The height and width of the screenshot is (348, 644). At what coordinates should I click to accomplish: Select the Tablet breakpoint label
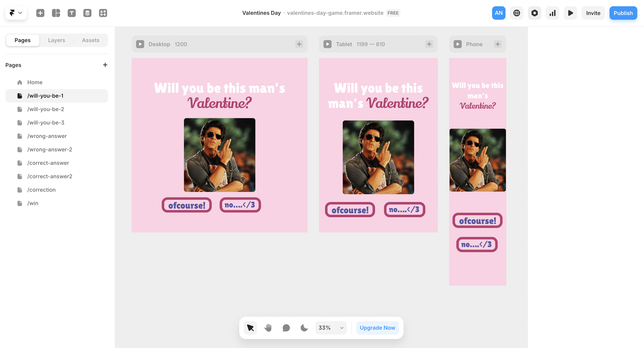click(344, 44)
